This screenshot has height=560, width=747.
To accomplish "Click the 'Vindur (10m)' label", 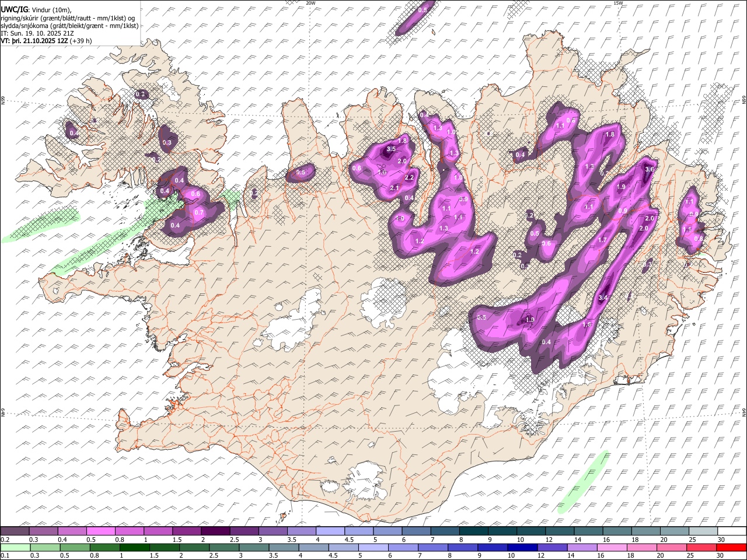I will 51,9.
